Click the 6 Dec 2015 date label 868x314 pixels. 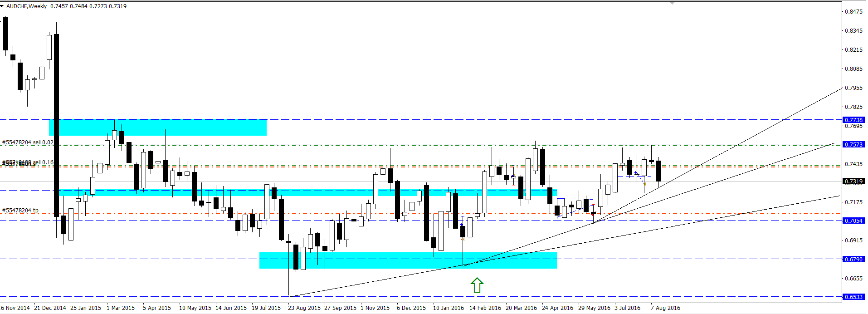[x=411, y=308]
